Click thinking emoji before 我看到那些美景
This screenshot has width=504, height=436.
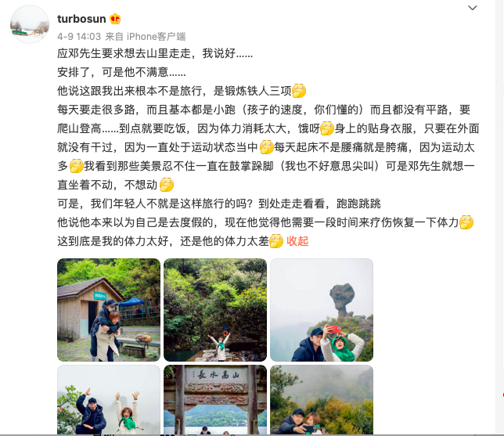[76, 166]
